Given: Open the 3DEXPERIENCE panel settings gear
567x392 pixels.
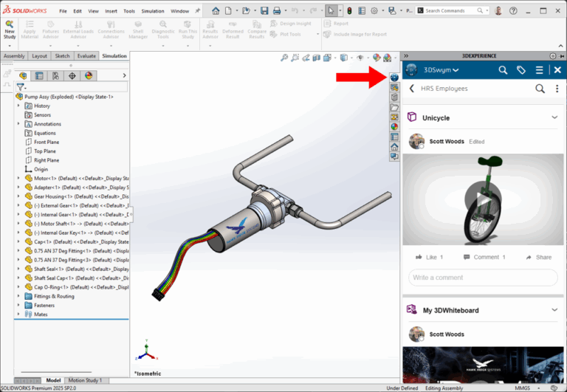Looking at the screenshot, I should click(x=552, y=56).
